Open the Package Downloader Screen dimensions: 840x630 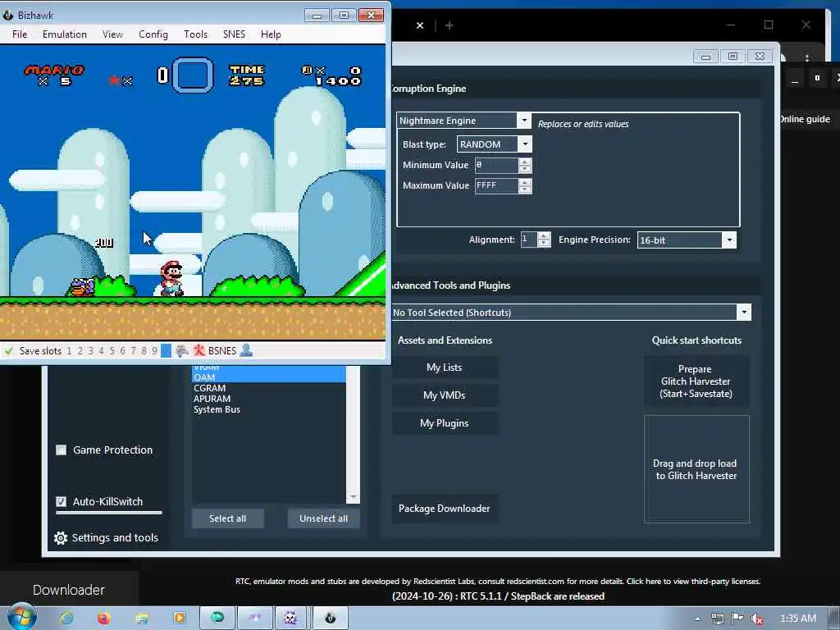tap(445, 509)
